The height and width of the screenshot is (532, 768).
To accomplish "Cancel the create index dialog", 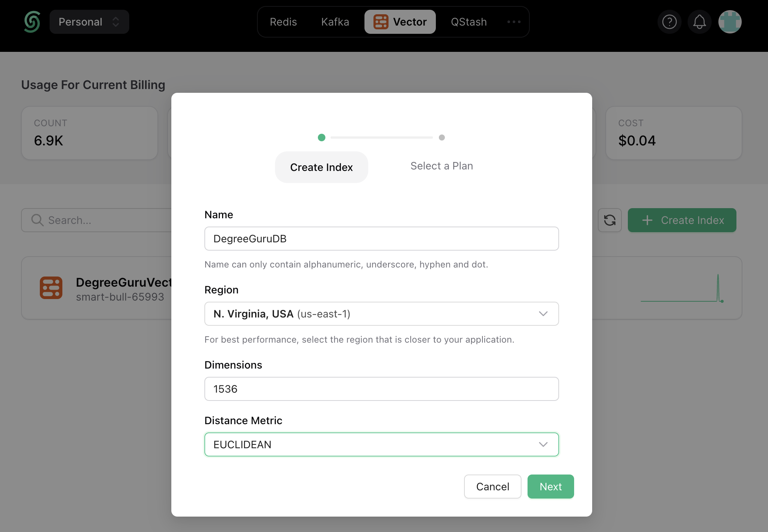I will click(492, 487).
